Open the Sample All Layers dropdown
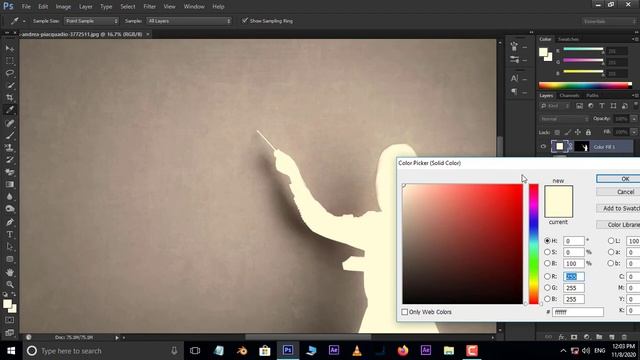 189,21
